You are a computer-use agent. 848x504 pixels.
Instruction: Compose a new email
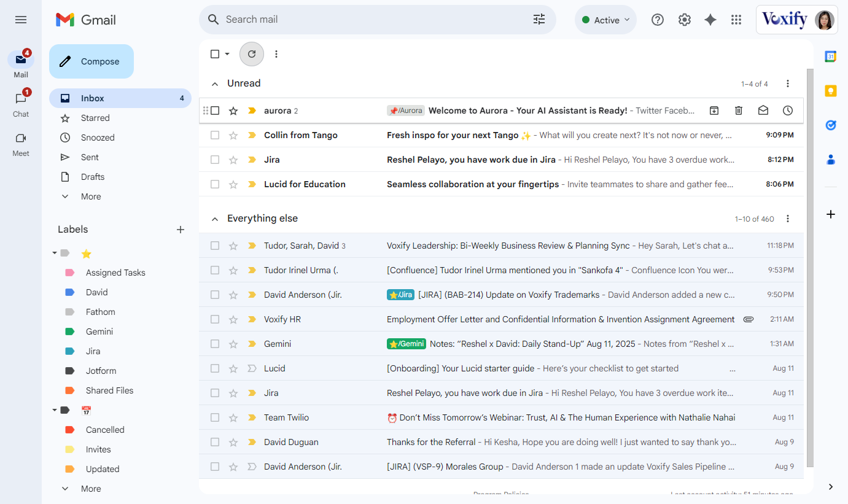pos(91,61)
